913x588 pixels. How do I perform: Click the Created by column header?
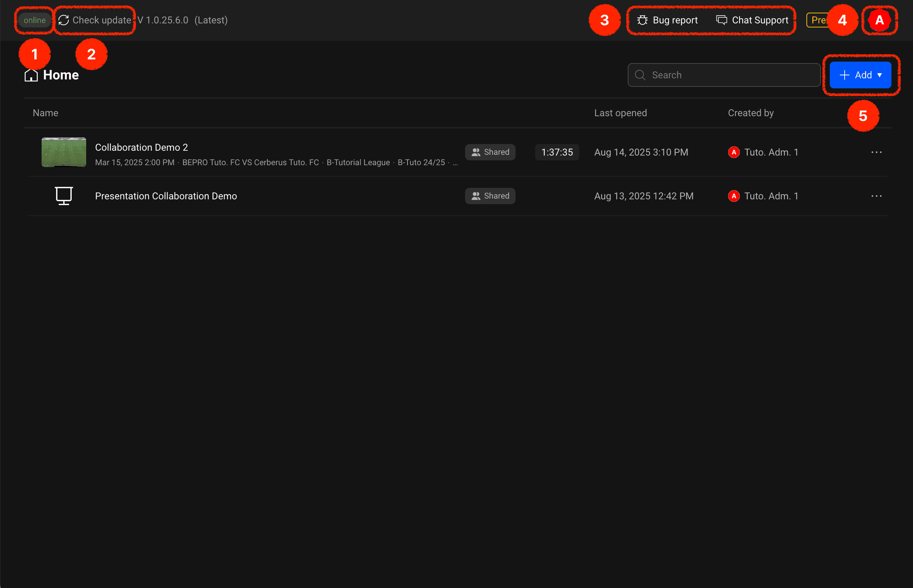point(751,113)
